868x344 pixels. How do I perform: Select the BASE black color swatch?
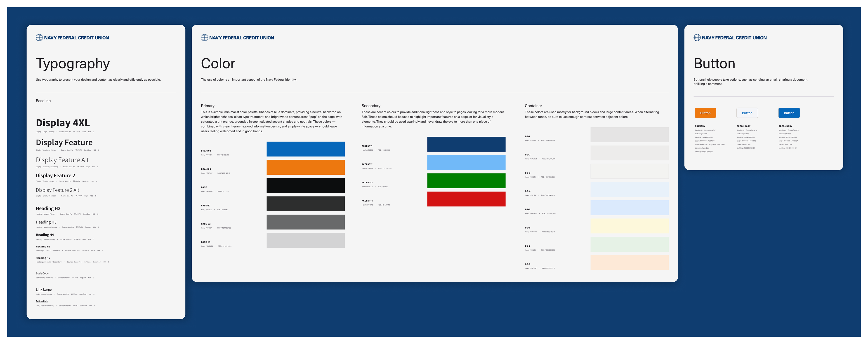point(305,185)
